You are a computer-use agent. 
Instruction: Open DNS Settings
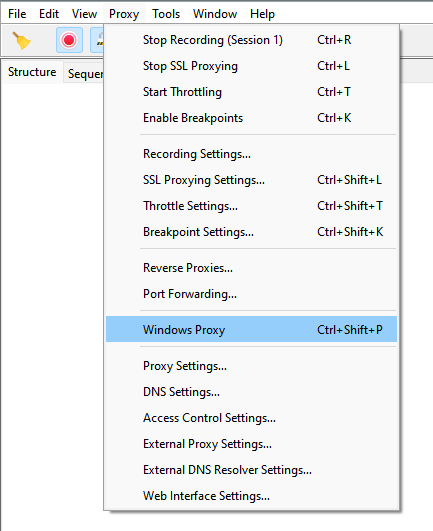click(x=251, y=392)
